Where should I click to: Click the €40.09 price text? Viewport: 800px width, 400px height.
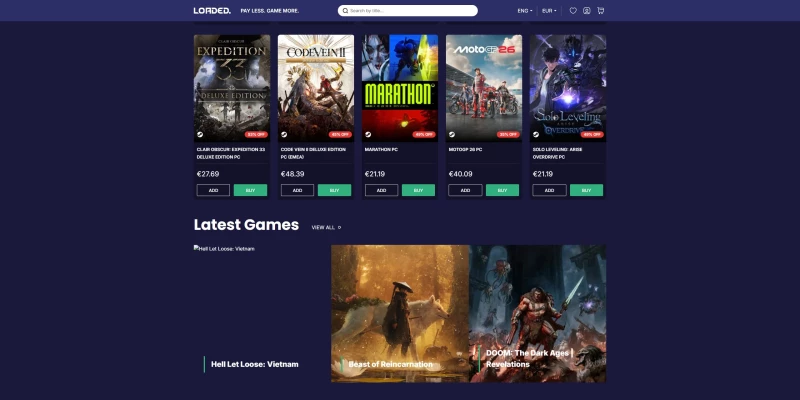pos(460,174)
